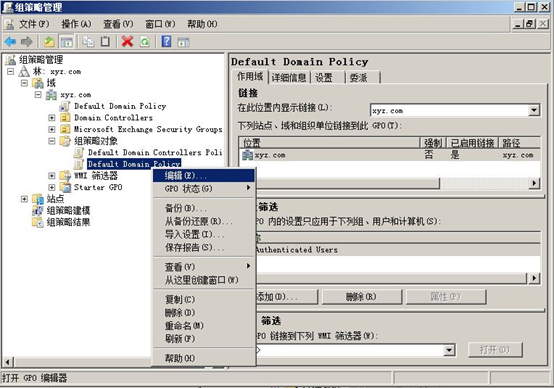
Task: Click the 组策略管理 root node icon
Action: tap(10, 60)
